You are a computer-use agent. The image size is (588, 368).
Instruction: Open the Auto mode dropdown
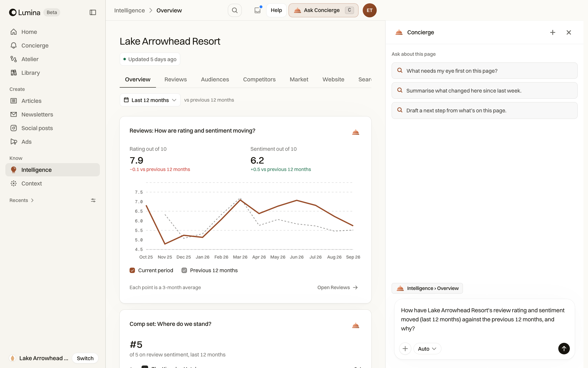point(427,349)
